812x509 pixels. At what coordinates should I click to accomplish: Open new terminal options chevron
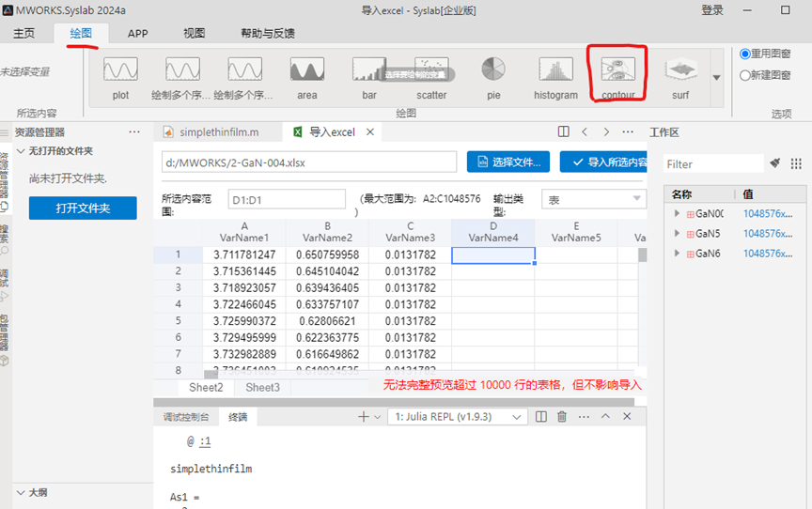coord(378,417)
